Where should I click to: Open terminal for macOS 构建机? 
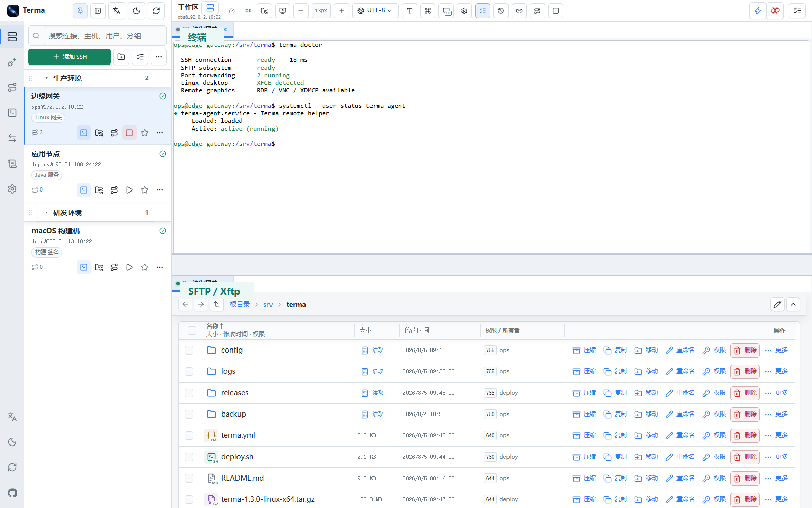(84, 267)
